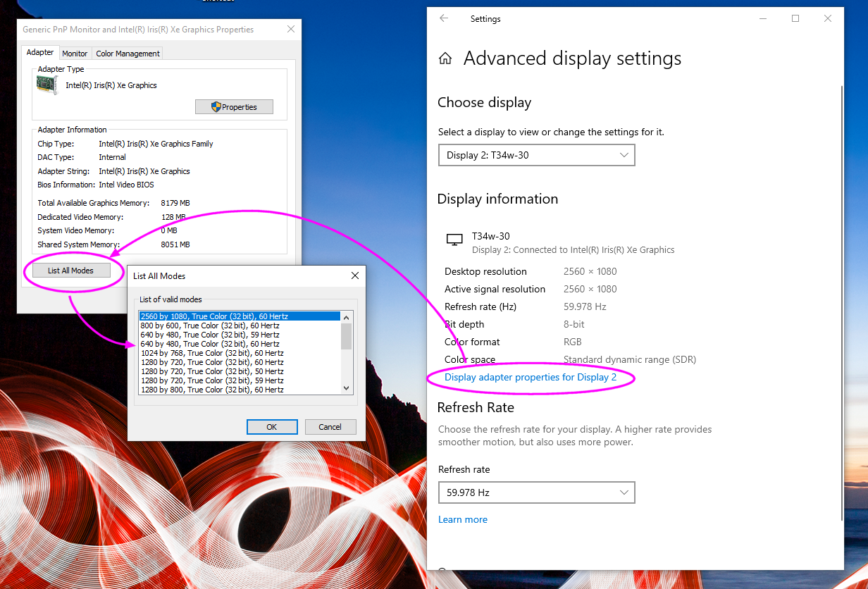Expand the Refresh rate dropdown
The height and width of the screenshot is (589, 868).
536,492
